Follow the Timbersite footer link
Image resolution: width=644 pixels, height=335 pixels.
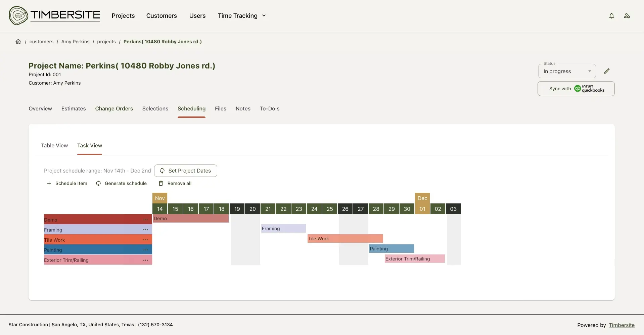pos(622,325)
